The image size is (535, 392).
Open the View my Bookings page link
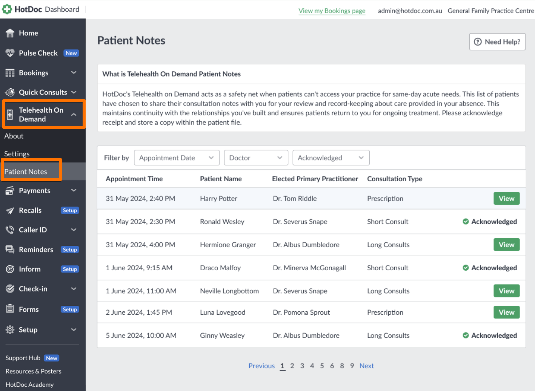pyautogui.click(x=332, y=11)
